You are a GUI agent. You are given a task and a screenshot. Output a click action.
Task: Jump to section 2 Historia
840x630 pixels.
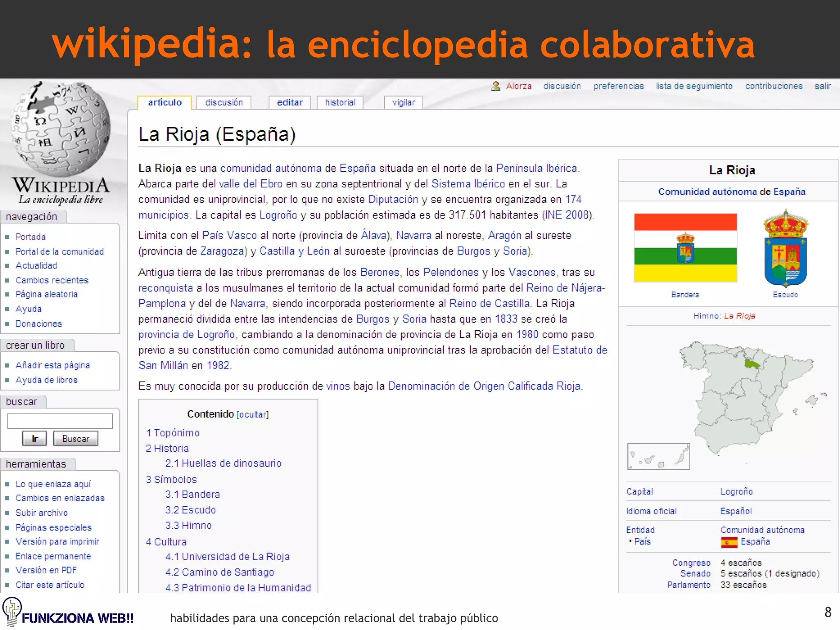coord(167,448)
